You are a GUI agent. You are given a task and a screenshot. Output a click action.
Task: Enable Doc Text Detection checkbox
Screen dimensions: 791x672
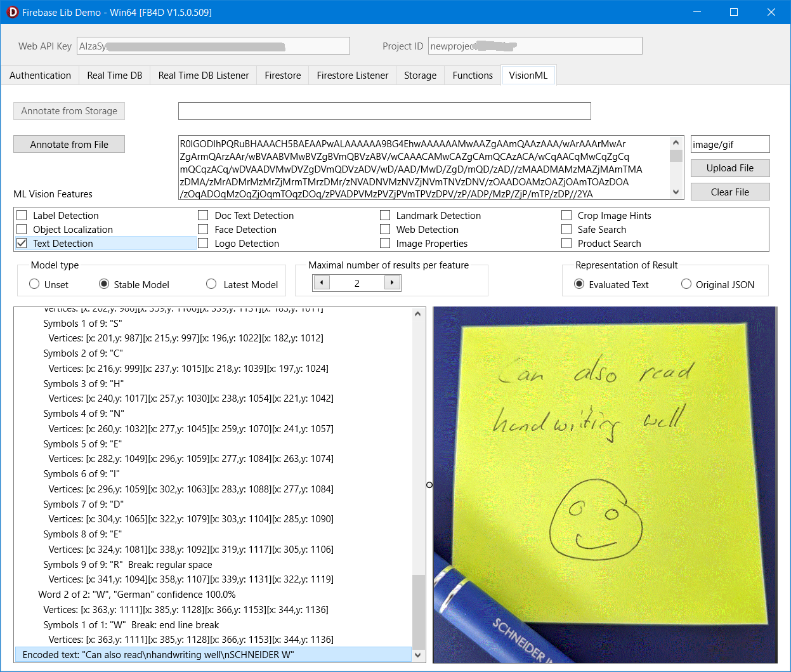[203, 215]
